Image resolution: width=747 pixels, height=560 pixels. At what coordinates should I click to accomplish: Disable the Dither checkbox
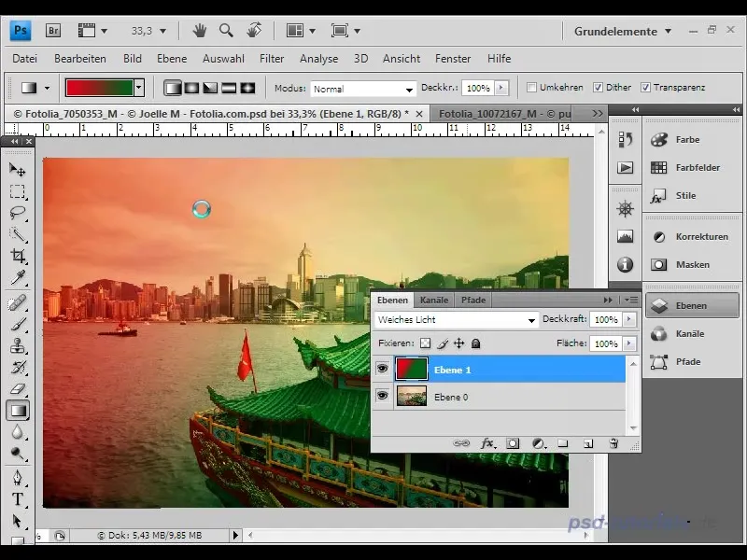tap(598, 88)
